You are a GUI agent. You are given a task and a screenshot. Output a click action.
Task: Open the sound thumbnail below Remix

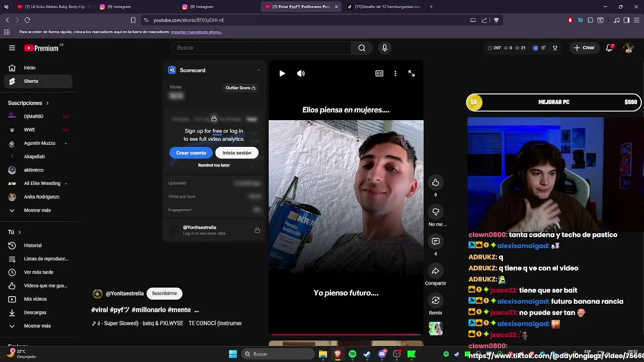pyautogui.click(x=436, y=329)
